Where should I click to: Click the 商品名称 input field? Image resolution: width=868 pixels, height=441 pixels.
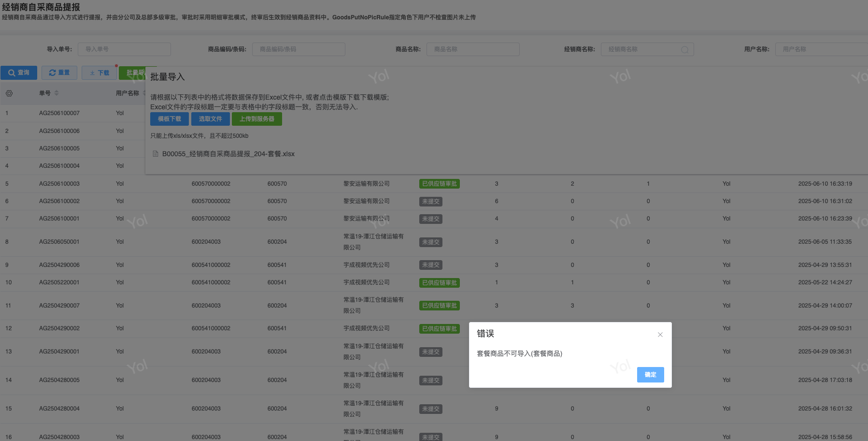point(473,49)
